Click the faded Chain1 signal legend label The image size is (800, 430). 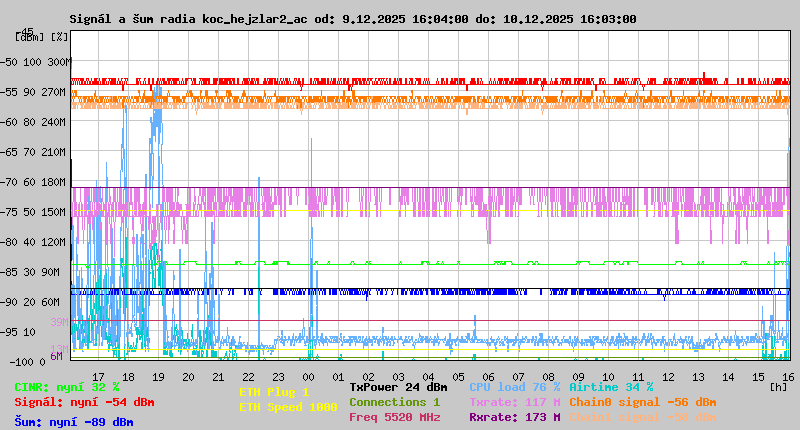642,417
